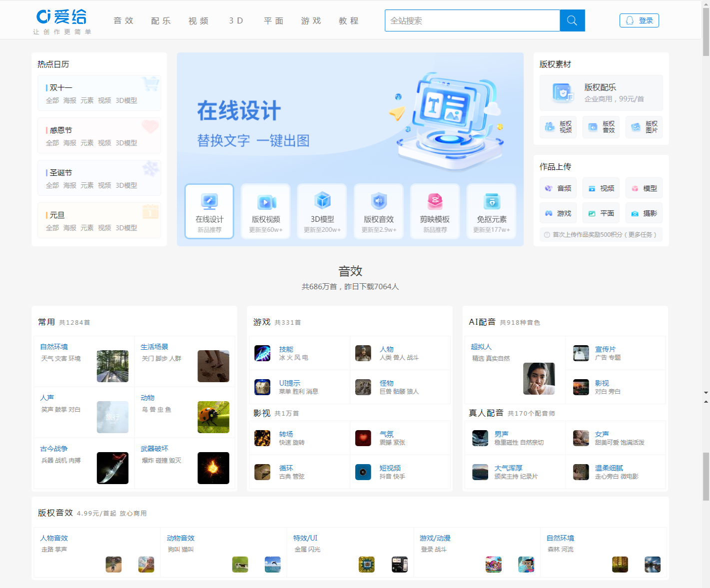Upload audio via the 音频 icon
Screen dimensions: 710x588
(550, 188)
